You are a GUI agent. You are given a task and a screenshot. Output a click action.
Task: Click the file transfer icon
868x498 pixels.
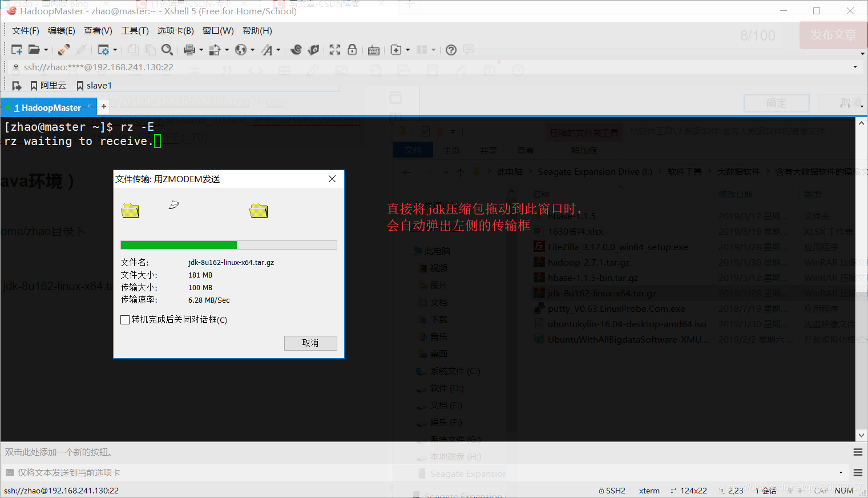[x=215, y=50]
